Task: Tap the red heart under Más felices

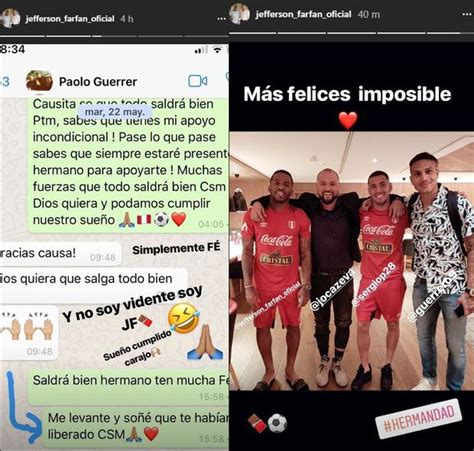Action: pyautogui.click(x=348, y=120)
